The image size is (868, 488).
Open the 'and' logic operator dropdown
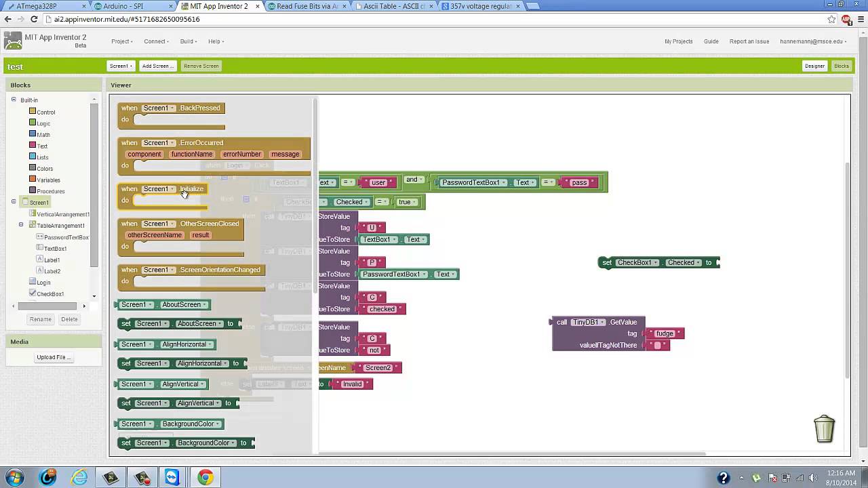click(414, 180)
